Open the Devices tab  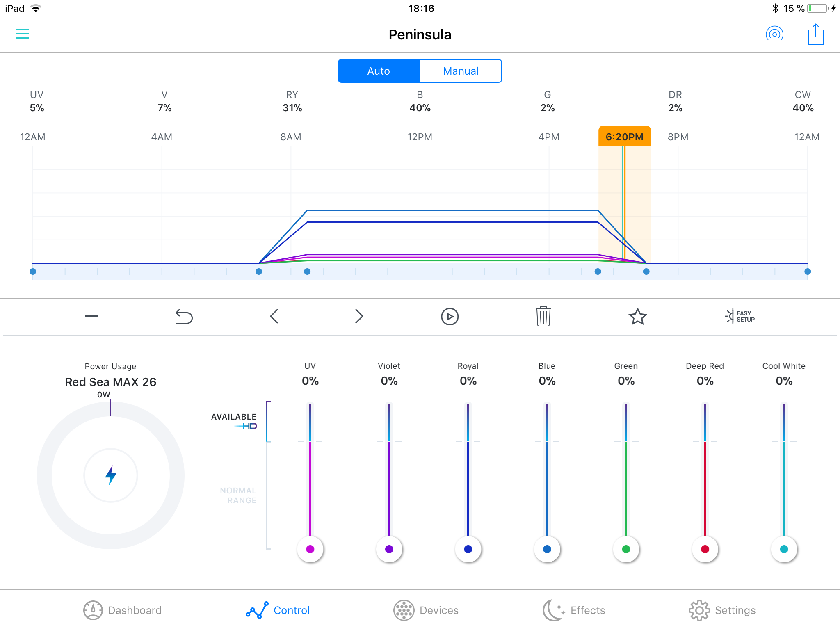click(426, 610)
